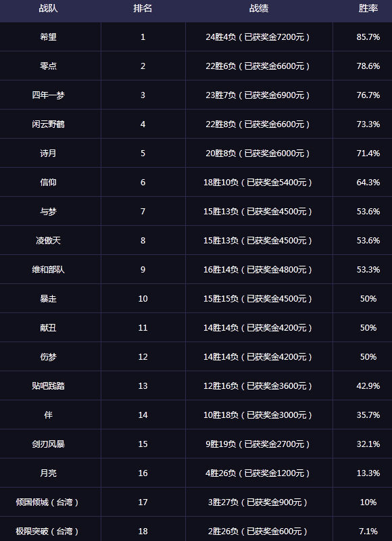Select the 信仰 team cell
392x541 pixels.
click(x=48, y=182)
